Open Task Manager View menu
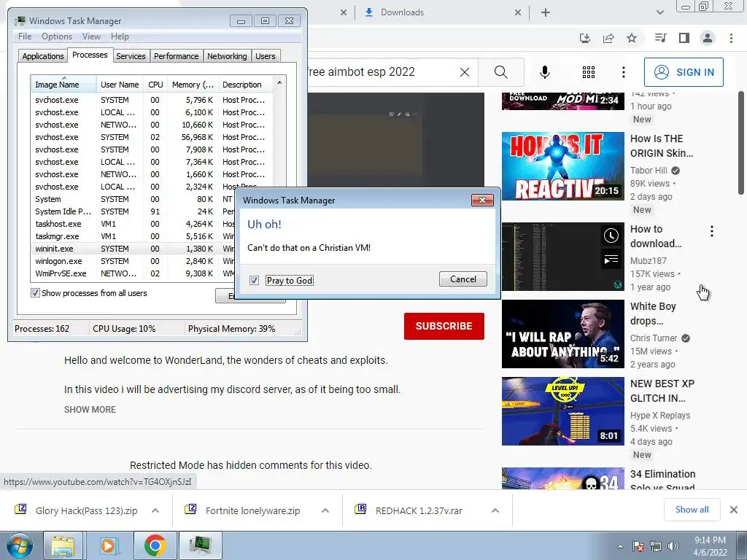The image size is (747, 560). click(x=91, y=36)
